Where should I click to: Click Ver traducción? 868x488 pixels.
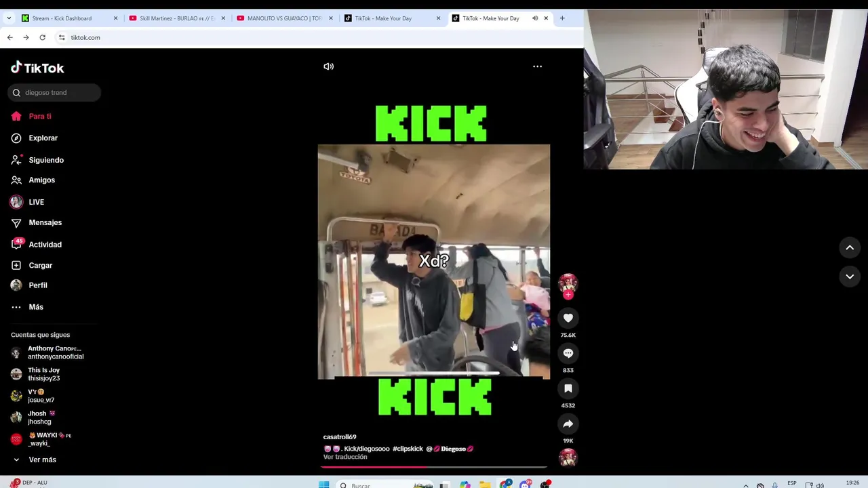pos(345,457)
